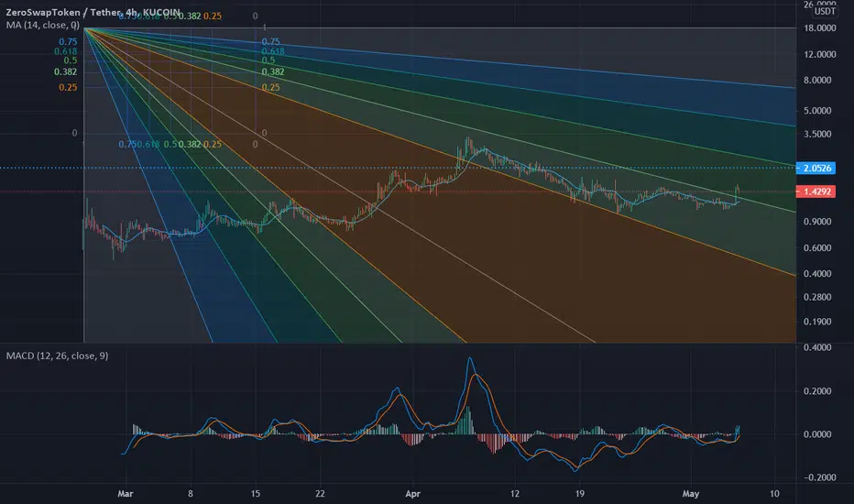Click the 0.0000 MACD scale value
Viewport: 854px width, 504px height.
(x=817, y=434)
